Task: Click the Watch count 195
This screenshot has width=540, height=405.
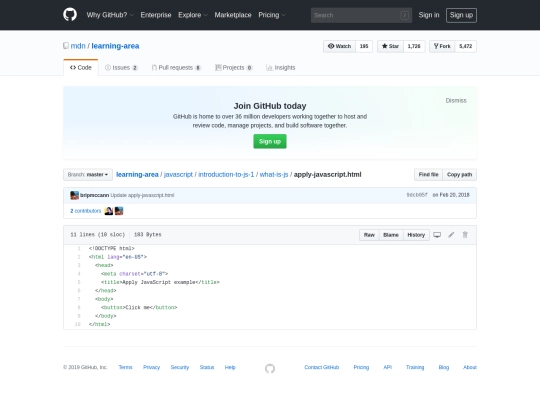Action: pos(364,46)
